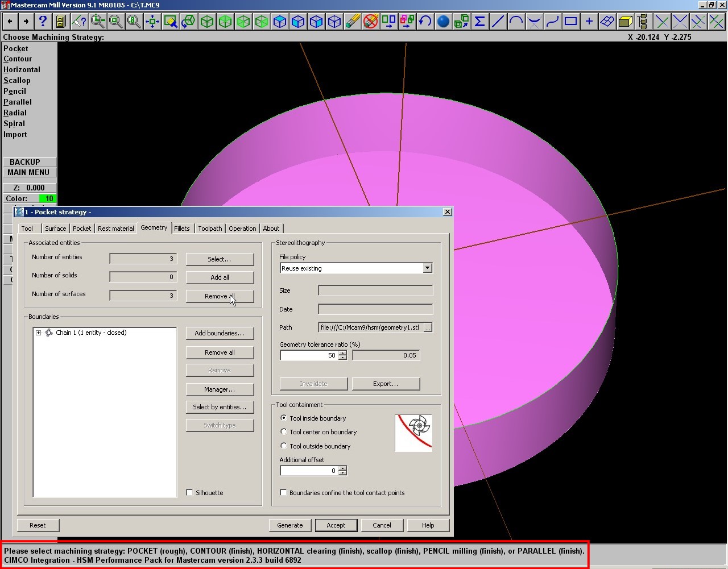
Task: Click the tree diagram toolbar icon
Action: (643, 22)
